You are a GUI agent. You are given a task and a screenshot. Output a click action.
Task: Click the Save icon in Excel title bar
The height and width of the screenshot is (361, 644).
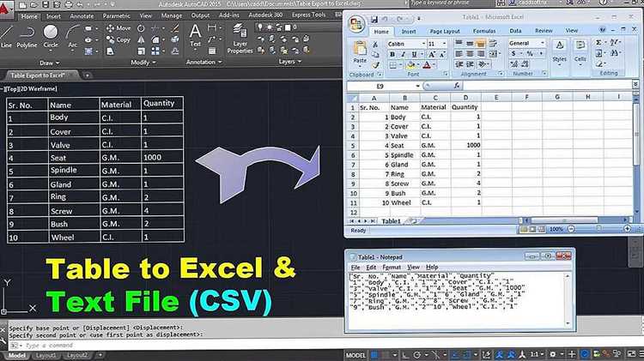(374, 19)
